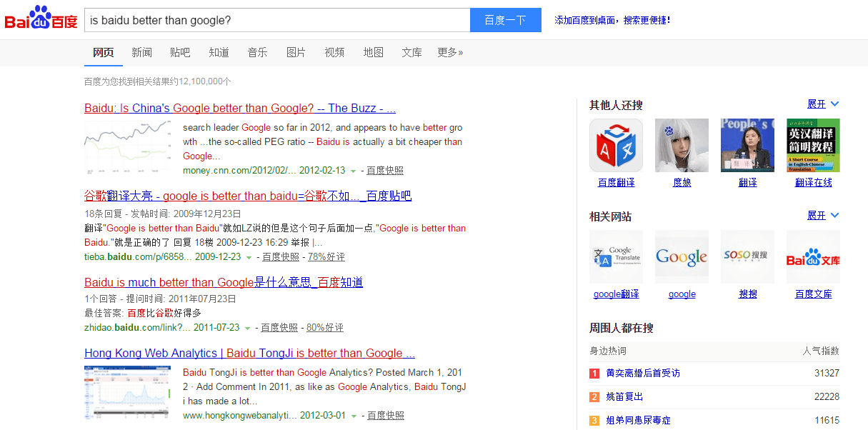Click the google翻译 site thumbnail
The image size is (868, 430).
[x=616, y=257]
